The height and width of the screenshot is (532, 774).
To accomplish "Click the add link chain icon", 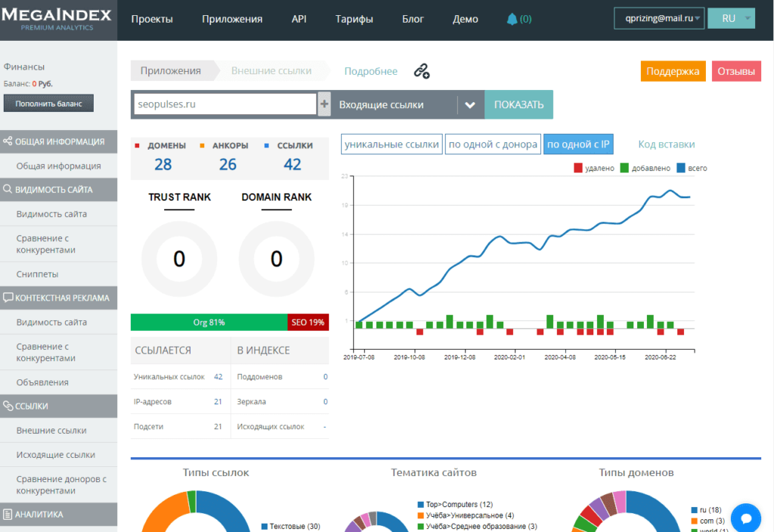I will [x=422, y=71].
